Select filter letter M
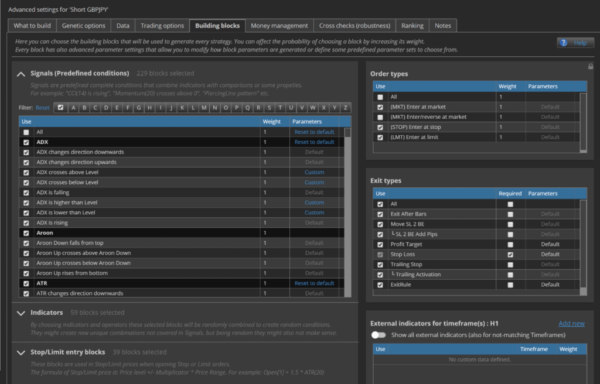600x384 pixels. (x=204, y=108)
